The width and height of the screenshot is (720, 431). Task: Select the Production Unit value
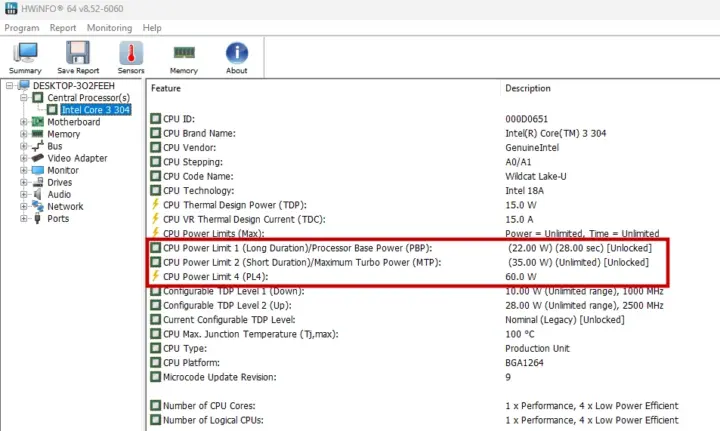pyautogui.click(x=537, y=348)
